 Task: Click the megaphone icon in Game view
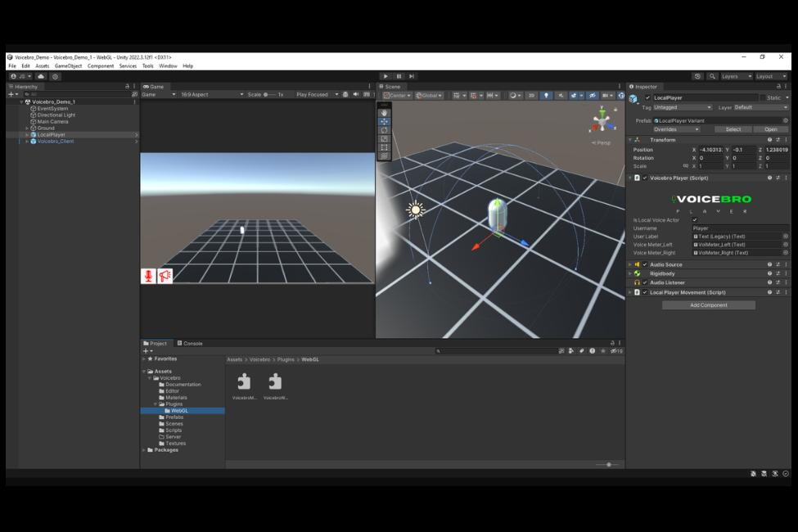(165, 276)
